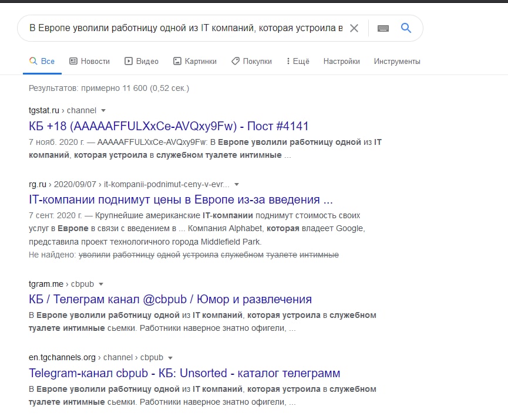
Task: Click the three-dots icon beside Ещё
Action: (x=288, y=61)
